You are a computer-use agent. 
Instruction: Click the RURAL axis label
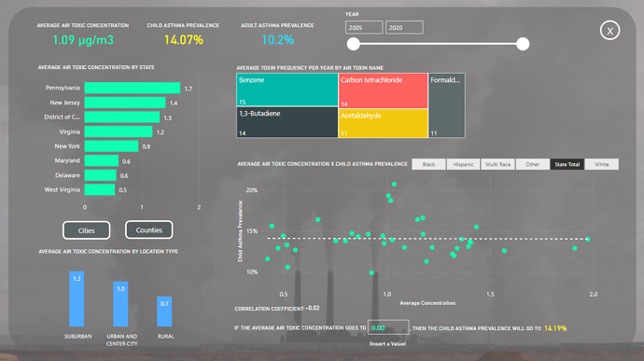tap(166, 337)
